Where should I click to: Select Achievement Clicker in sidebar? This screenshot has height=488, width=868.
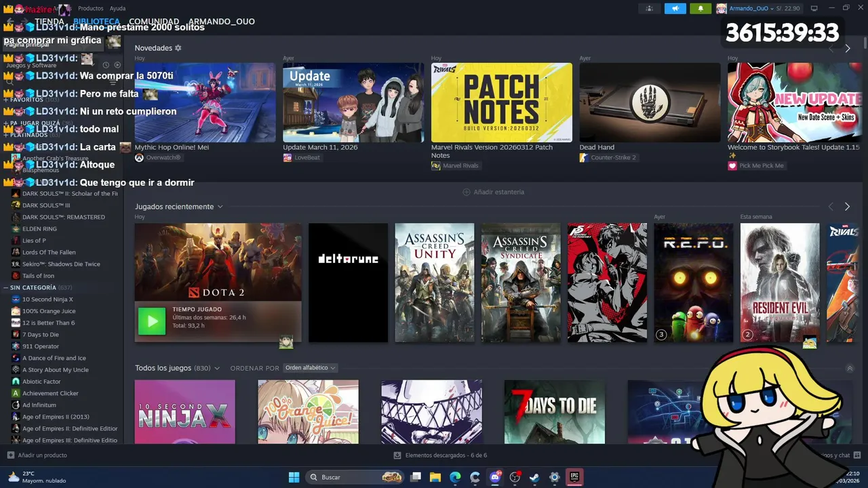50,393
